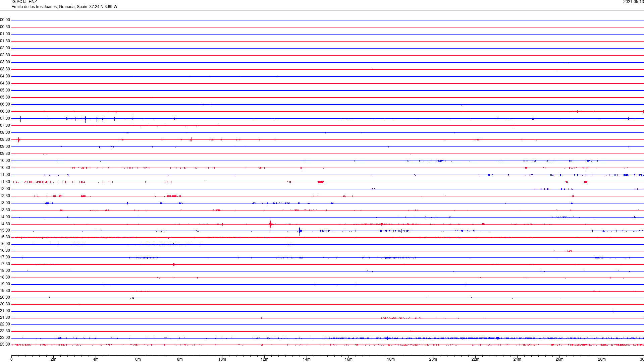Select the 00:30 trace time label
The image size is (644, 362).
click(x=5, y=27)
